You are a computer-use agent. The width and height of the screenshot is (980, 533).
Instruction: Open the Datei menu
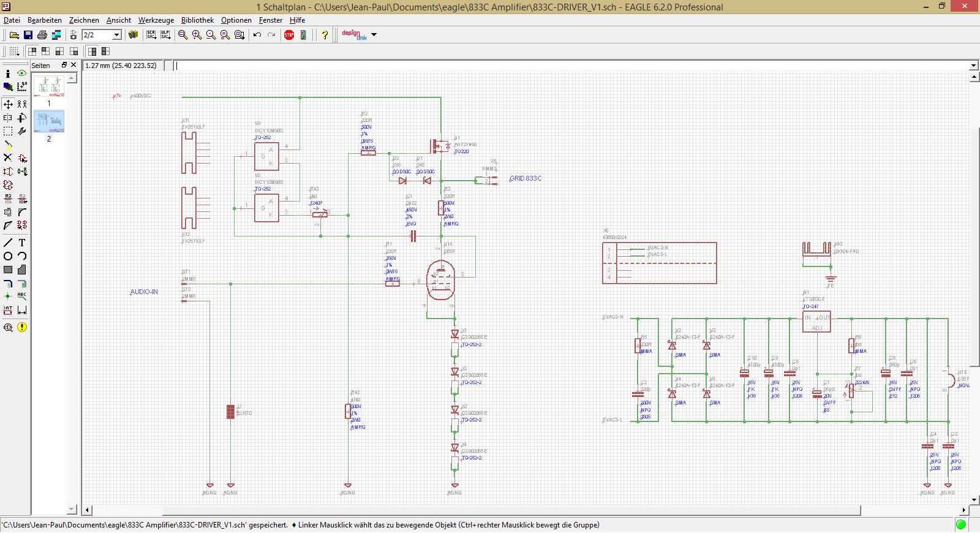pos(12,20)
